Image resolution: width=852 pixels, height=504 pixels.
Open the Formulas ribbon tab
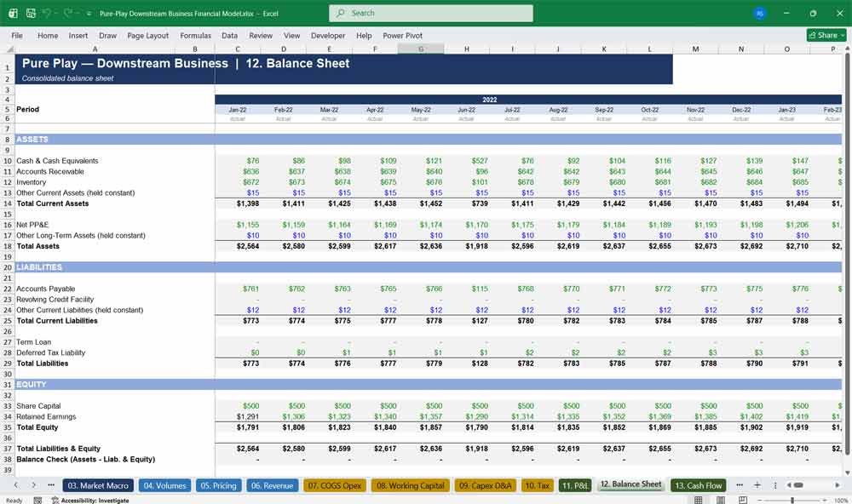[x=196, y=35]
